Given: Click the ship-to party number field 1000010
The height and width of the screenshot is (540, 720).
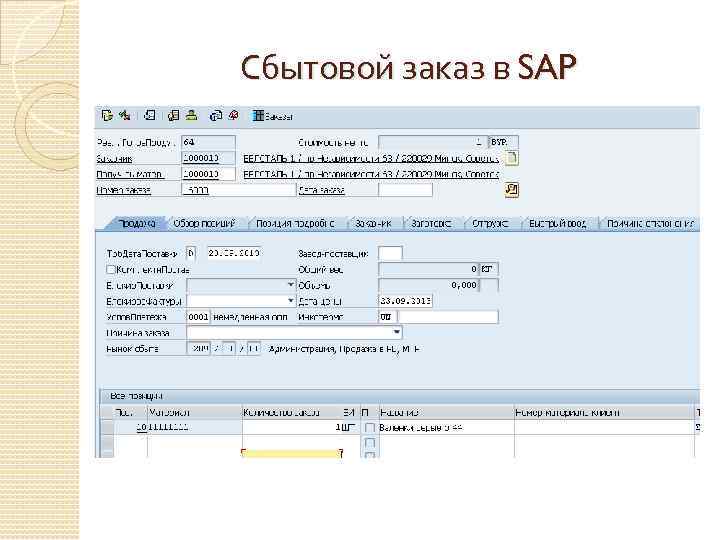Looking at the screenshot, I should (208, 174).
